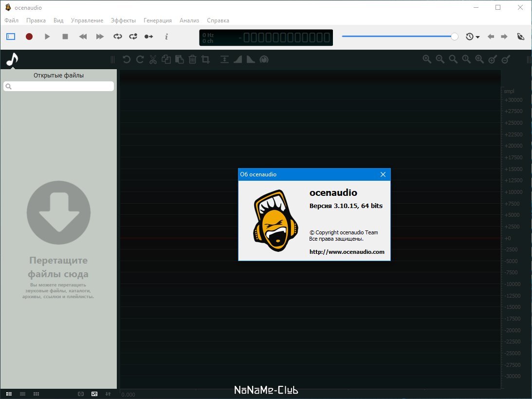532x399 pixels.
Task: Open the Генерация menu
Action: click(x=158, y=20)
